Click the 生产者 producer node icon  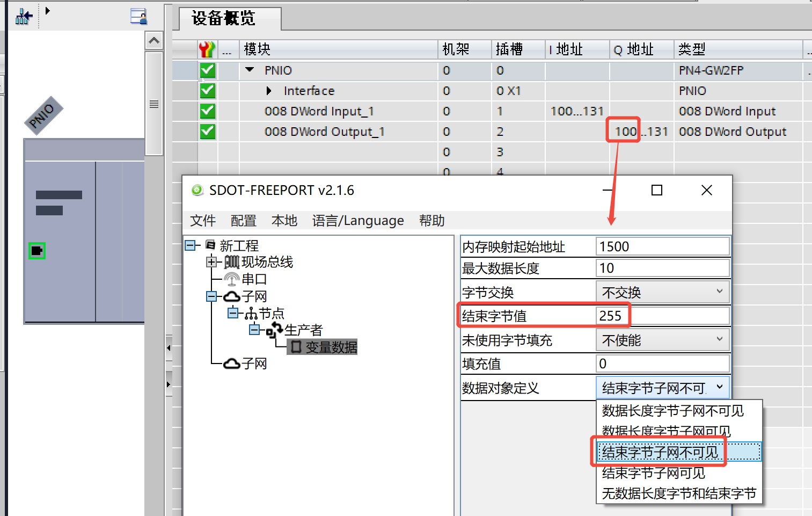(x=274, y=330)
